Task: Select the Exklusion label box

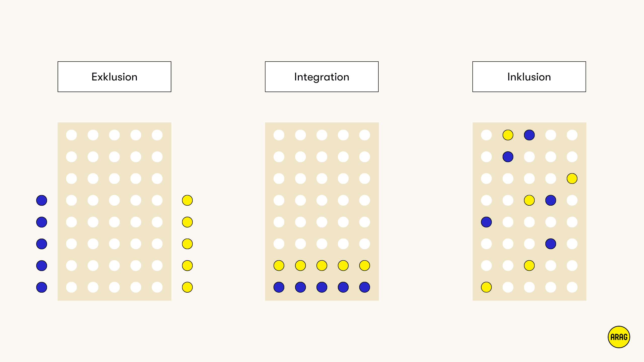Action: (x=114, y=77)
